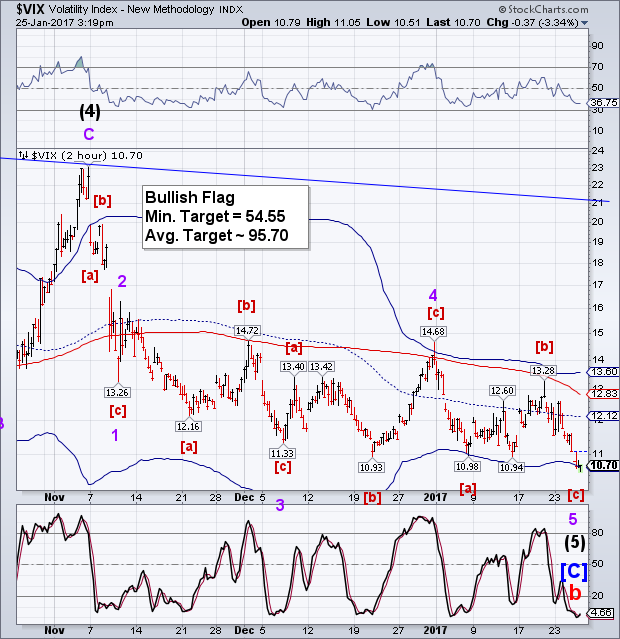Click the Open 10.79 value
The height and width of the screenshot is (639, 620).
(x=271, y=22)
